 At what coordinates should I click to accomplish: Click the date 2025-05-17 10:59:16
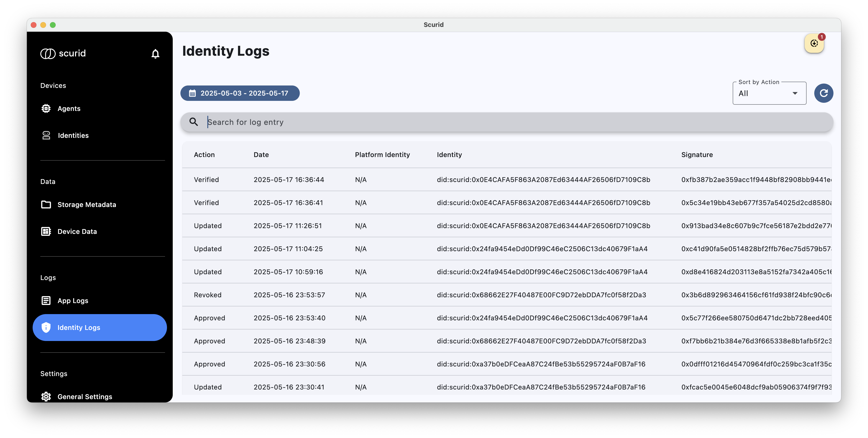click(x=288, y=272)
